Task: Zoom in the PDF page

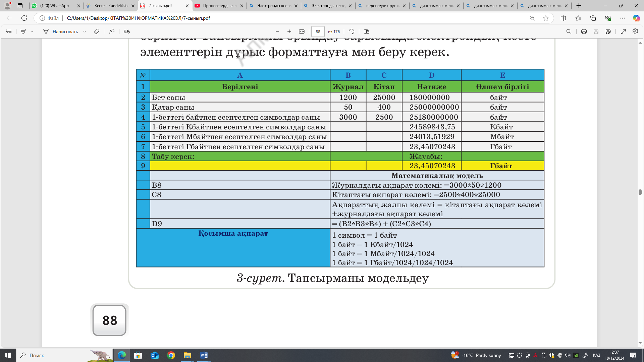Action: click(x=289, y=32)
